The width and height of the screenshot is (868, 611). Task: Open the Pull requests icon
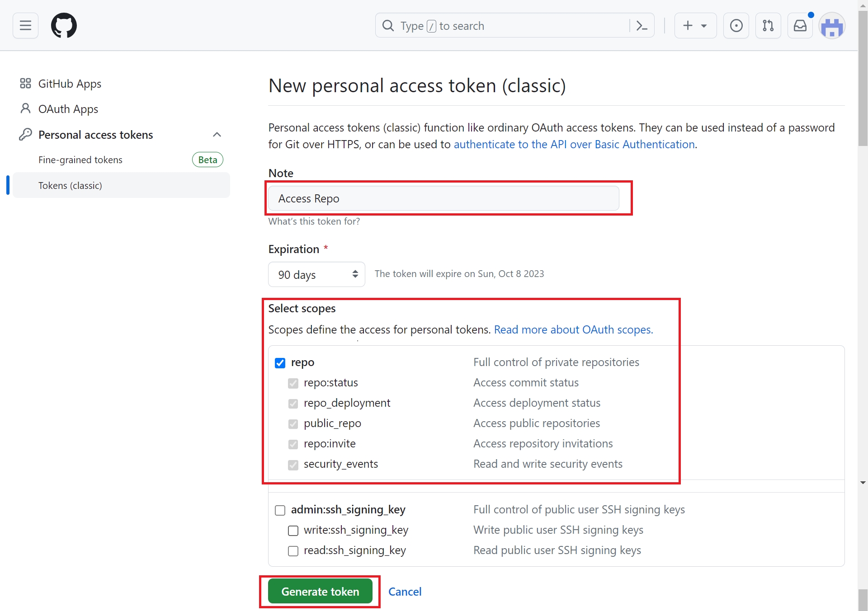click(768, 26)
